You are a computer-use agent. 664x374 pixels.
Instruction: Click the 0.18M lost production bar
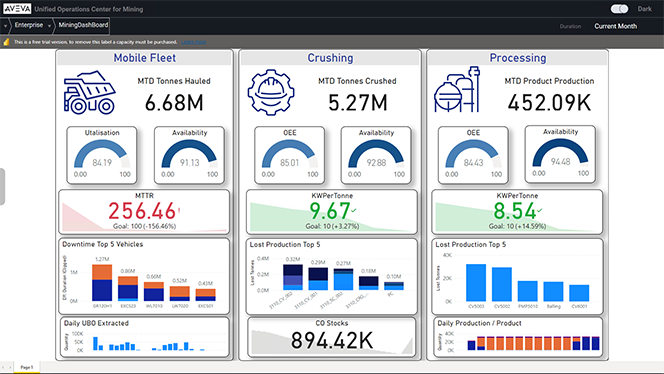pyautogui.click(x=368, y=283)
